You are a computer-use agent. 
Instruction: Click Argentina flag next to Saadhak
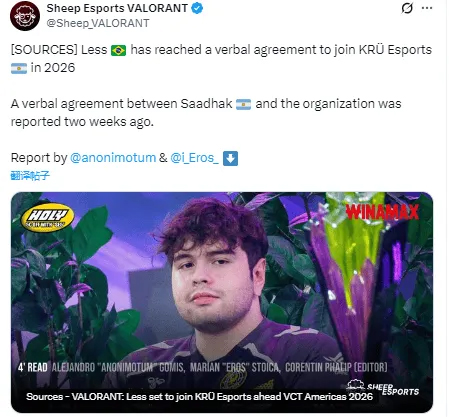(x=243, y=104)
